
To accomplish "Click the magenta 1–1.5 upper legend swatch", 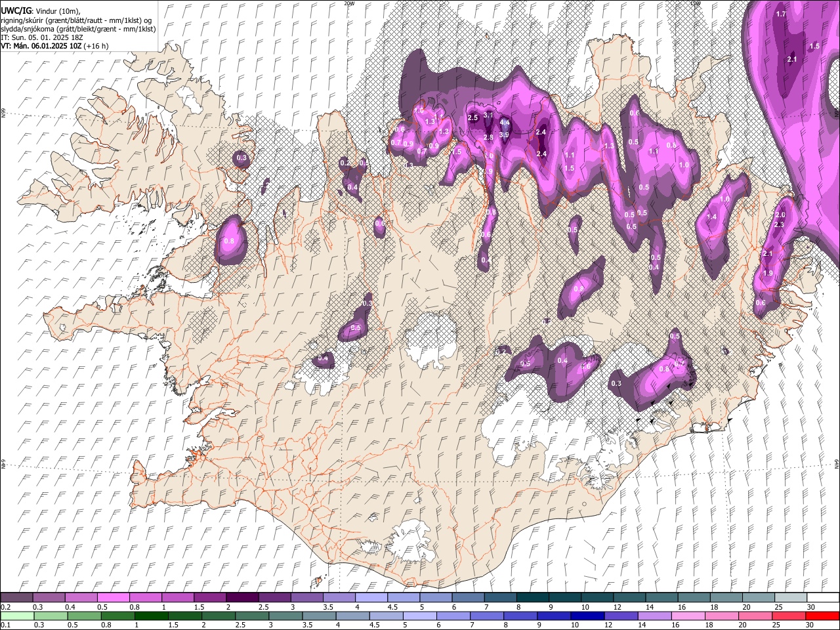I will click(177, 598).
